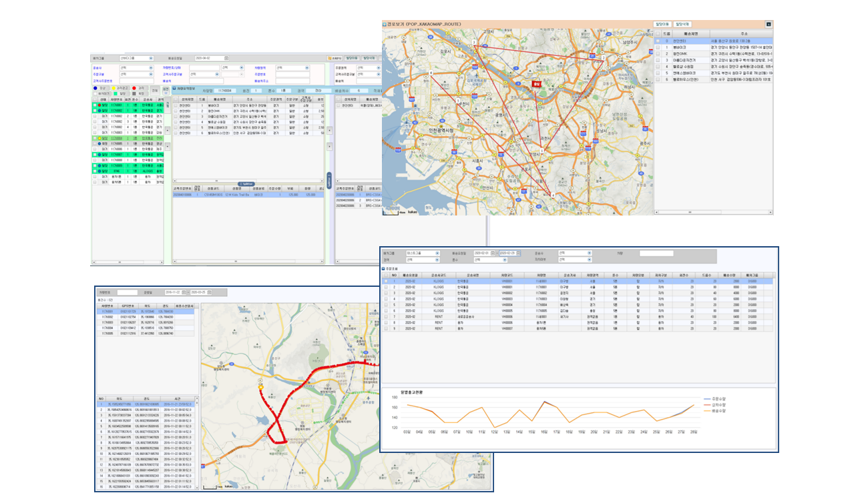Screen dimensions: 868x495
Task: Click map marker 2 in route map
Action: [604, 57]
